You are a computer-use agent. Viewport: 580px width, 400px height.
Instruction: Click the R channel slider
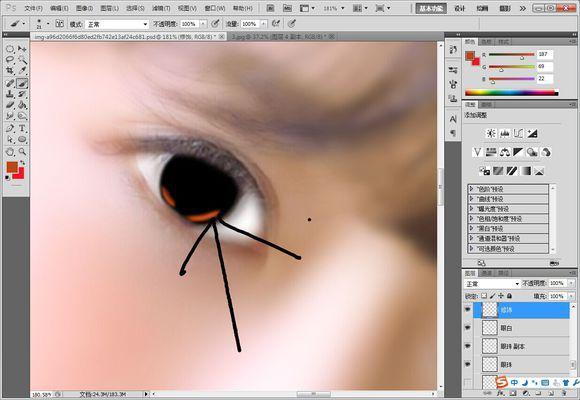tap(512, 55)
